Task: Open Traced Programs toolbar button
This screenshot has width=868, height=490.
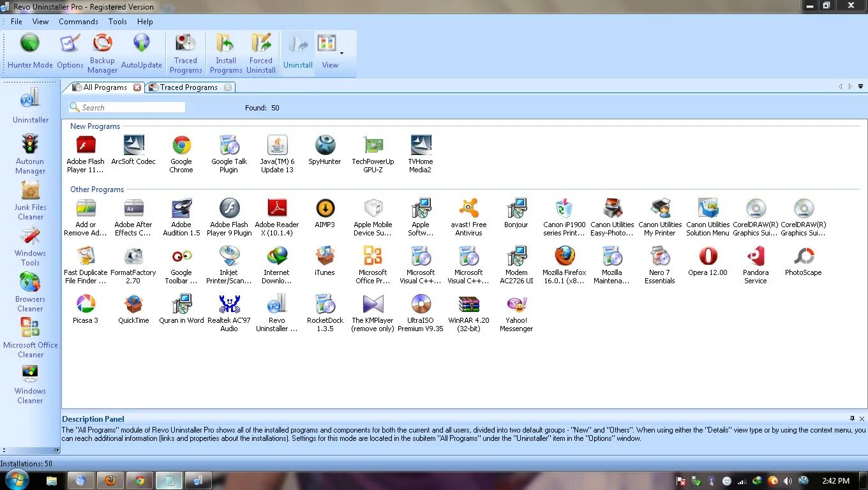Action: pyautogui.click(x=186, y=54)
